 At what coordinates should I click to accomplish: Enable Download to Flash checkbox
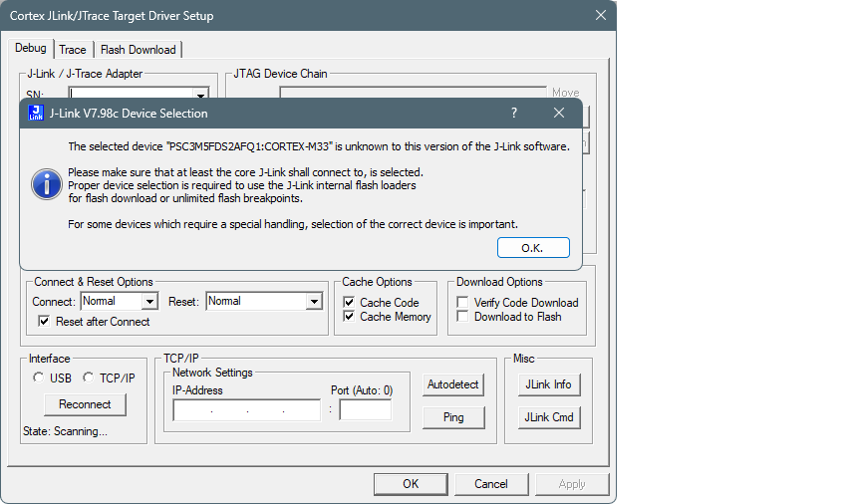463,317
